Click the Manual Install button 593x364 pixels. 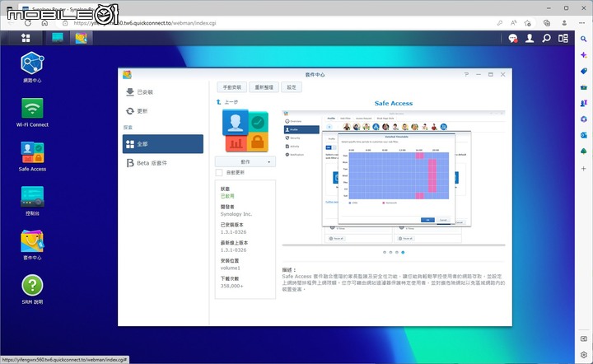[231, 87]
